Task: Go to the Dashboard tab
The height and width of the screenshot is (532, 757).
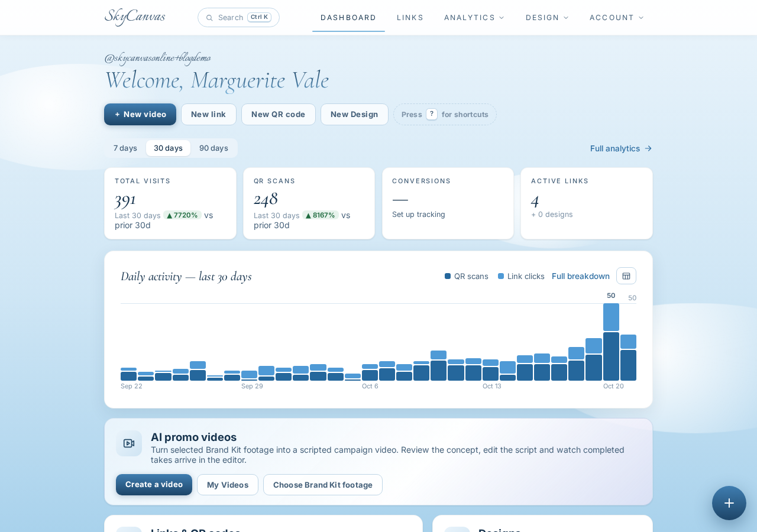Action: click(x=348, y=18)
